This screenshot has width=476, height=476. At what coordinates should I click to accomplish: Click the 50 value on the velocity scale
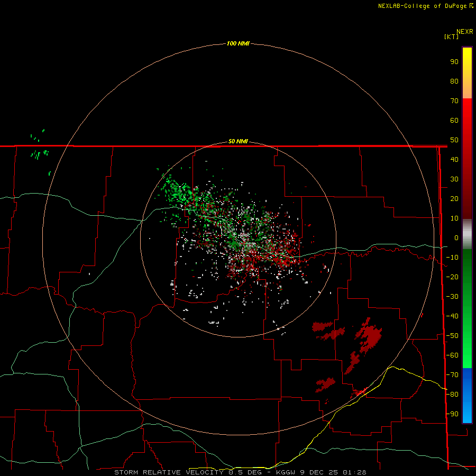(x=454, y=140)
